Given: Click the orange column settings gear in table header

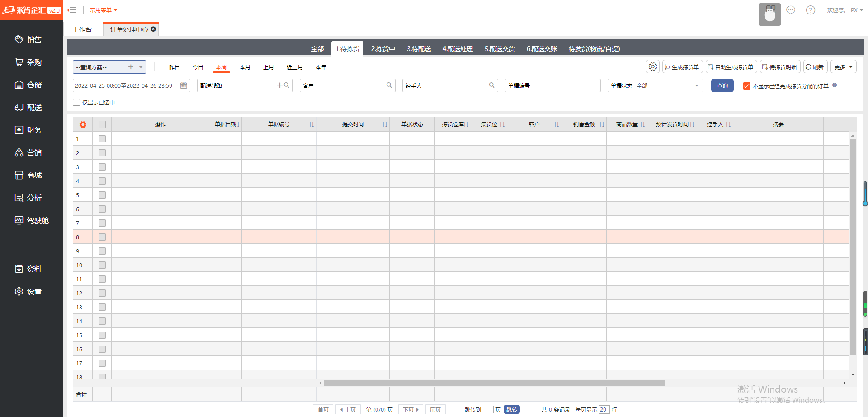Looking at the screenshot, I should pos(83,124).
